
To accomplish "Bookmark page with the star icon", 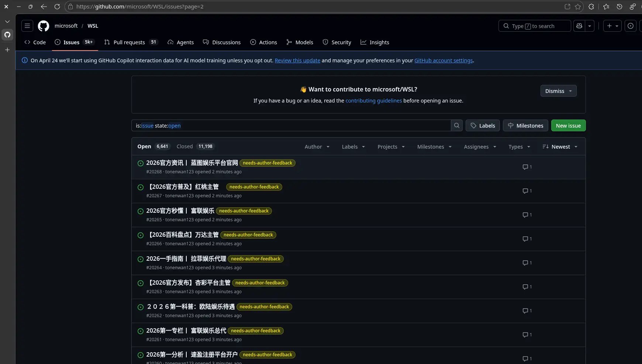I will [x=578, y=7].
